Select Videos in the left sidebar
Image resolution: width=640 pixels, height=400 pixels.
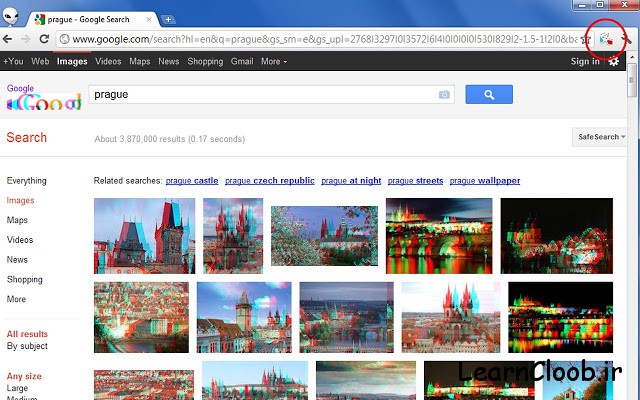[x=20, y=240]
